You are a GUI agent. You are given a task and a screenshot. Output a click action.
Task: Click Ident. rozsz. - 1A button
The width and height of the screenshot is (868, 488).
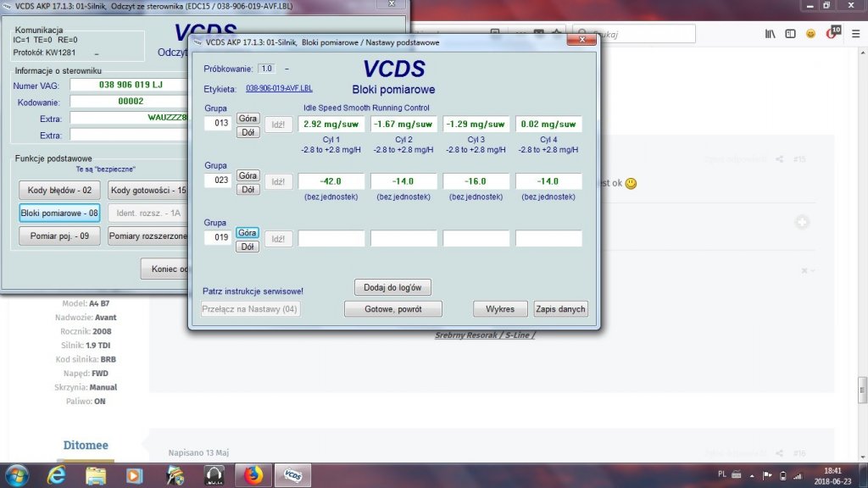click(x=147, y=213)
